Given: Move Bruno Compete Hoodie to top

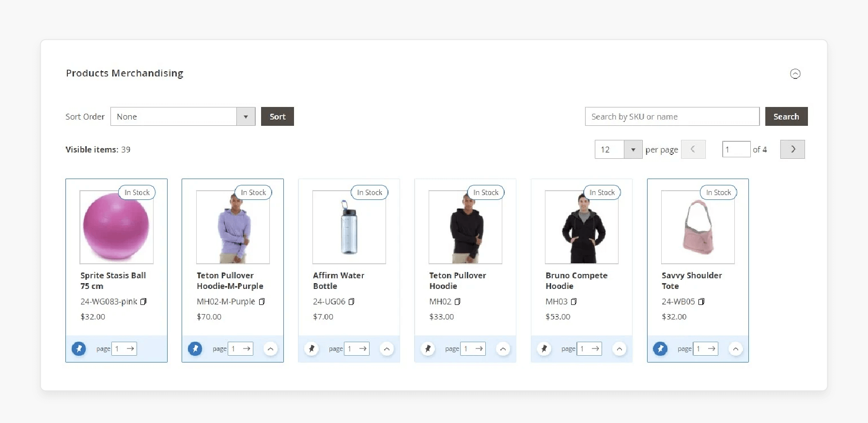Looking at the screenshot, I should tap(620, 348).
